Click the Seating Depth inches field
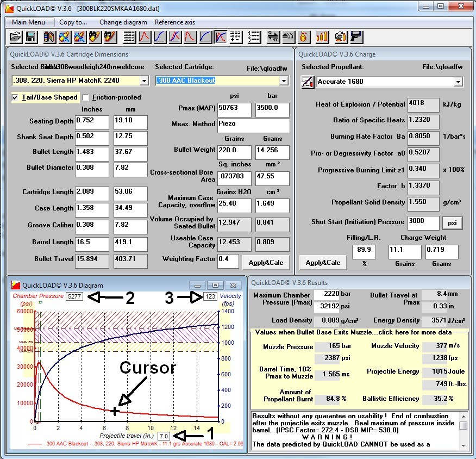Viewport: 476px width, 459px height. point(92,122)
